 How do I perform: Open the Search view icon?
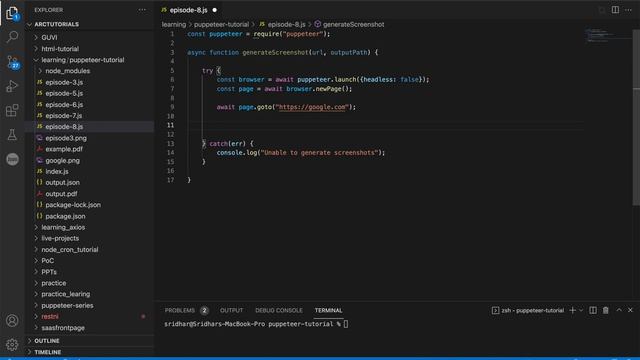tap(12, 37)
